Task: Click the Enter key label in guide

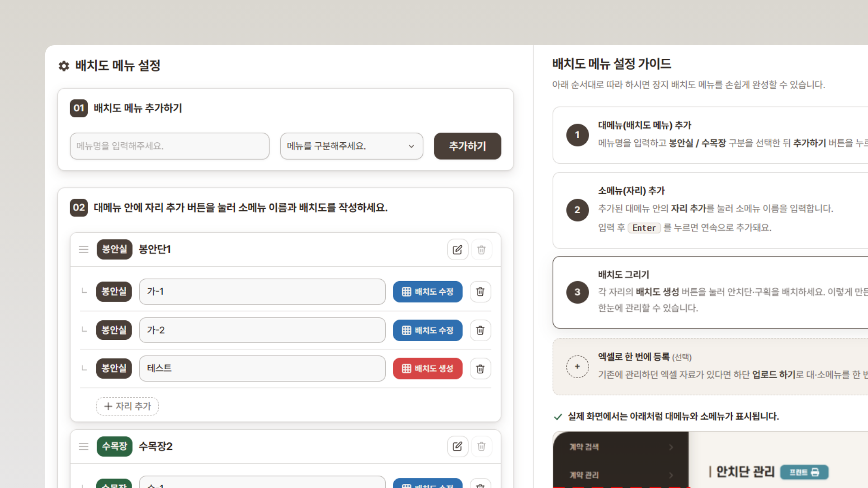Action: click(644, 228)
